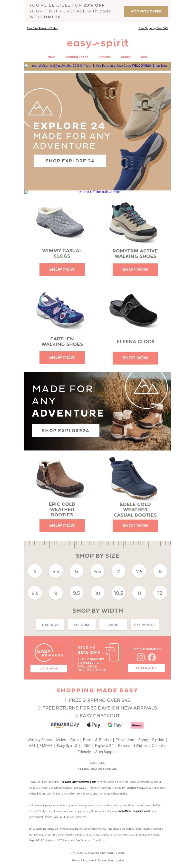The height and width of the screenshot is (868, 195).
Task: Open the Instagram icon under Let's Connect
Action: tap(141, 657)
